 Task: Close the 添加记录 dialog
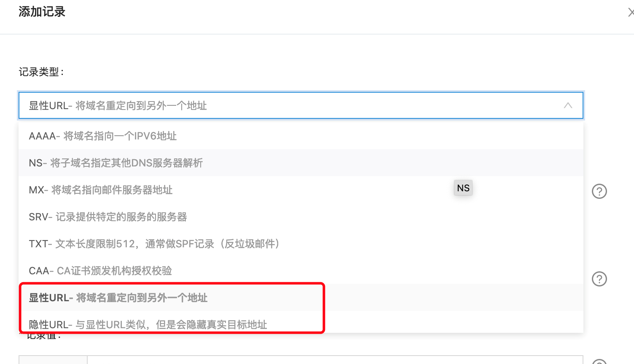pyautogui.click(x=631, y=13)
